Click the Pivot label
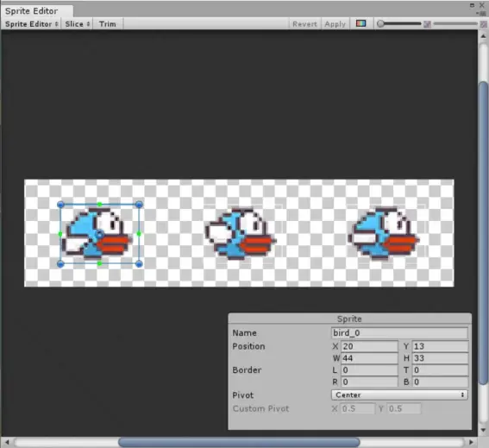Screen dimensions: 489x448 (x=242, y=395)
